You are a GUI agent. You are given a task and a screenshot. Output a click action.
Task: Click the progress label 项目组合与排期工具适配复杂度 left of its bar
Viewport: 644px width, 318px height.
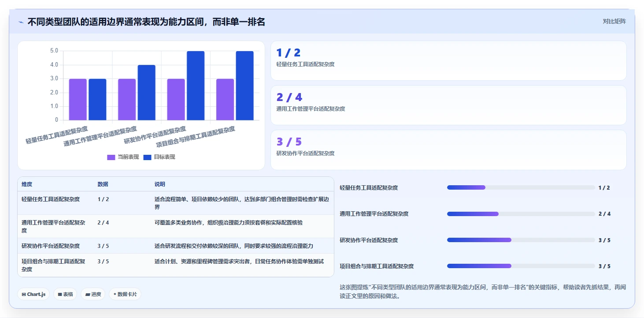point(377,266)
